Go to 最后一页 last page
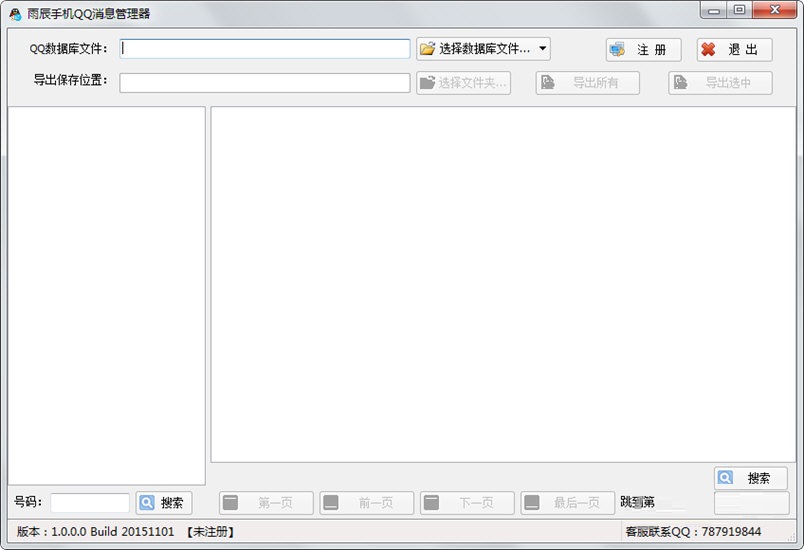 [568, 503]
